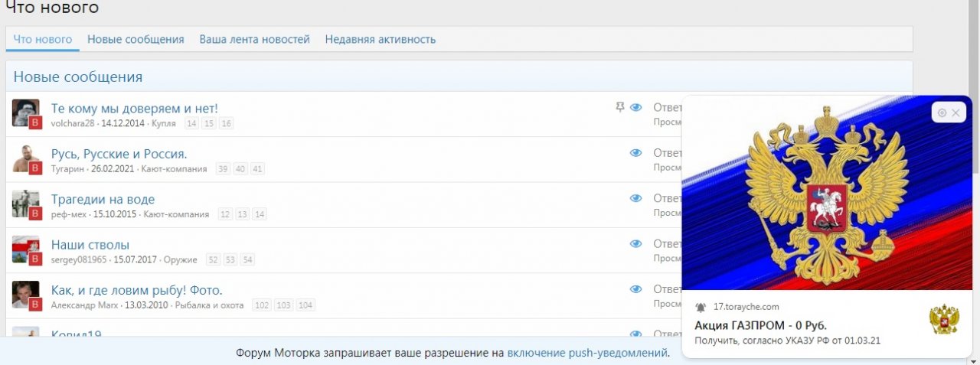Open 'Ваша лента новостей' tab
980x365 pixels.
coord(254,39)
